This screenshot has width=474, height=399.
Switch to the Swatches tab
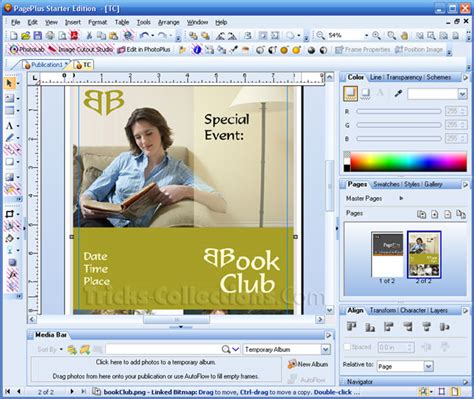coord(386,184)
